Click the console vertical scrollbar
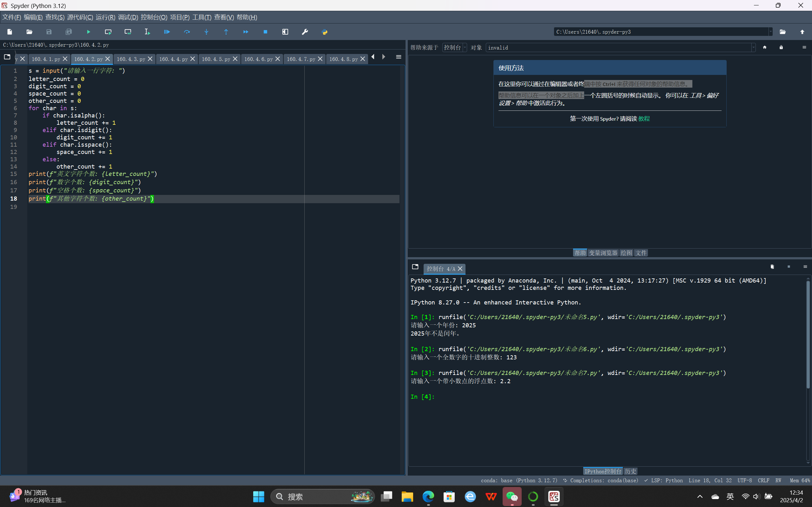 [808, 335]
